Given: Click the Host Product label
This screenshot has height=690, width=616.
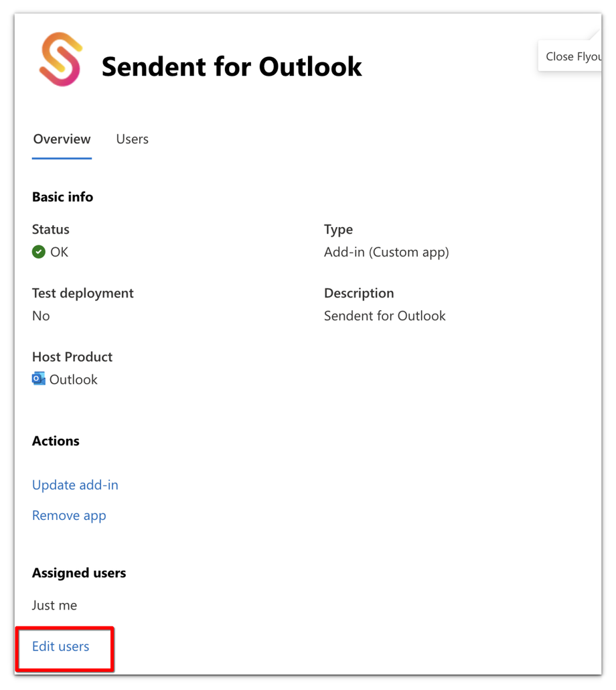Looking at the screenshot, I should point(72,357).
